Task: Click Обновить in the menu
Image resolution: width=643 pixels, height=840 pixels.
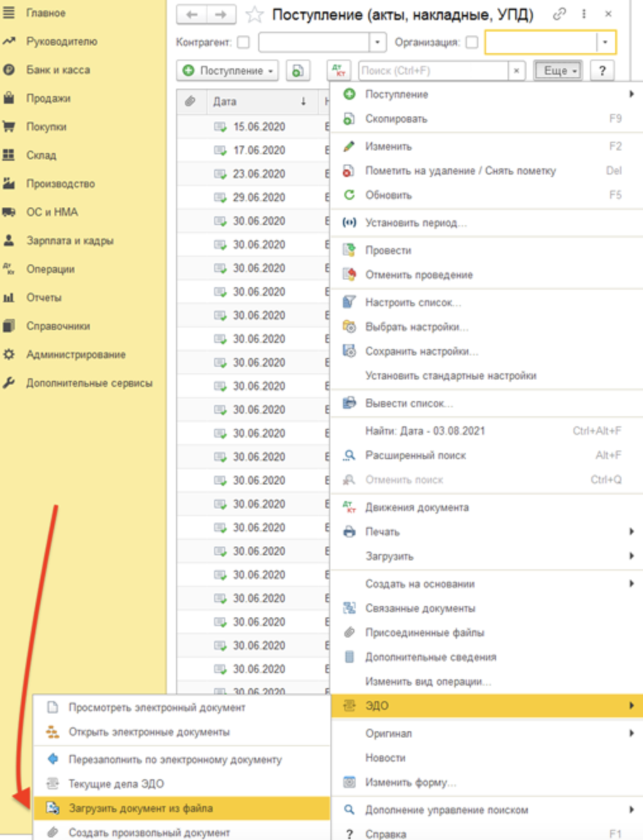Action: click(x=486, y=195)
